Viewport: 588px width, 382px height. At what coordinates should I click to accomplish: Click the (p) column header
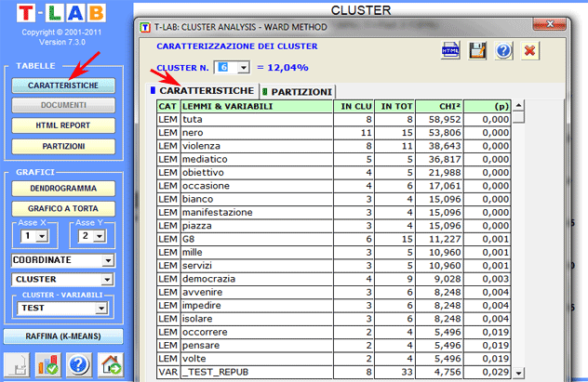click(x=488, y=106)
